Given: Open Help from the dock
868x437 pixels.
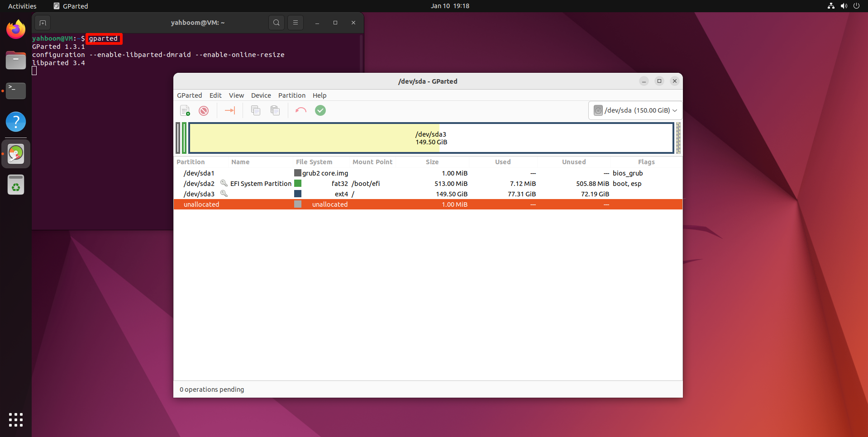Looking at the screenshot, I should (x=16, y=122).
